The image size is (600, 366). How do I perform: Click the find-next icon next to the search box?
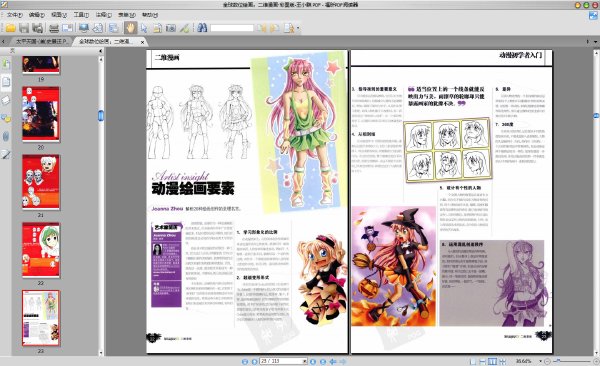click(274, 28)
